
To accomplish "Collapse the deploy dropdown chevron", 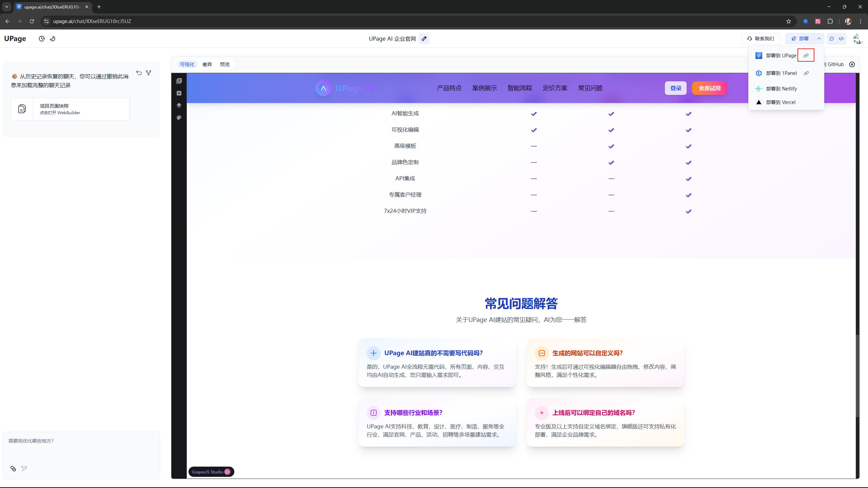I will pyautogui.click(x=819, y=39).
